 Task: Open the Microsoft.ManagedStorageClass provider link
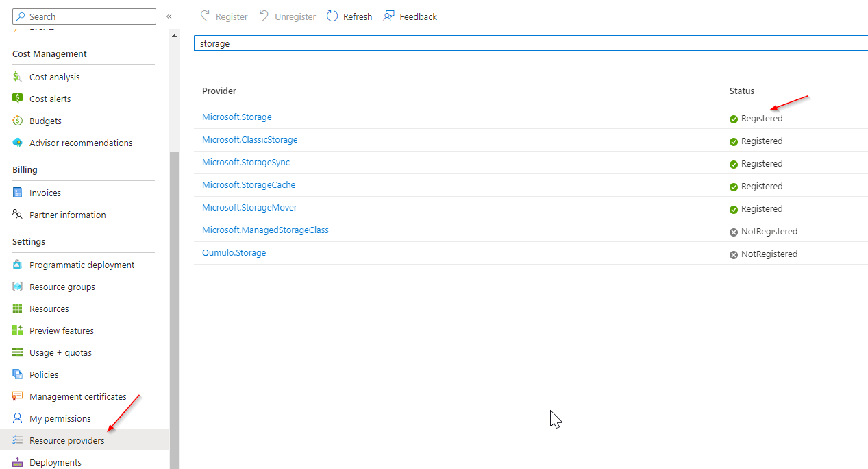pos(265,230)
